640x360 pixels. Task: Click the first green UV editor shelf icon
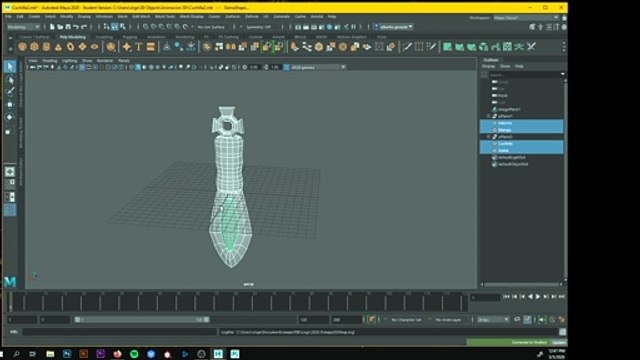coord(447,47)
